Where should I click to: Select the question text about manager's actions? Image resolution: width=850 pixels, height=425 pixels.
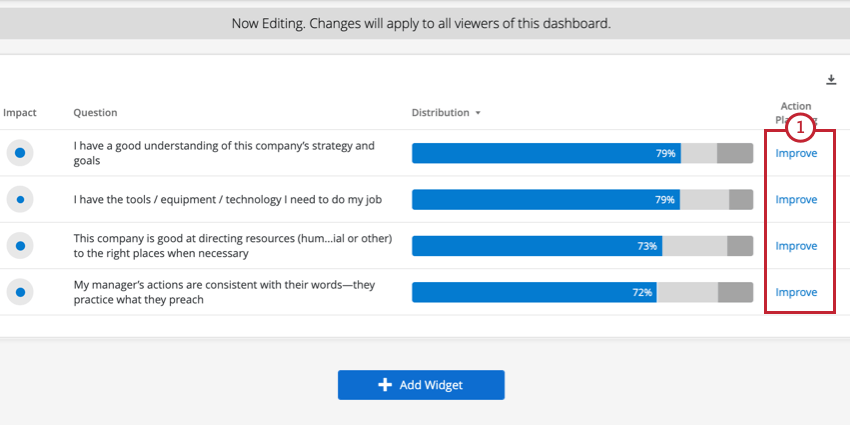[224, 292]
